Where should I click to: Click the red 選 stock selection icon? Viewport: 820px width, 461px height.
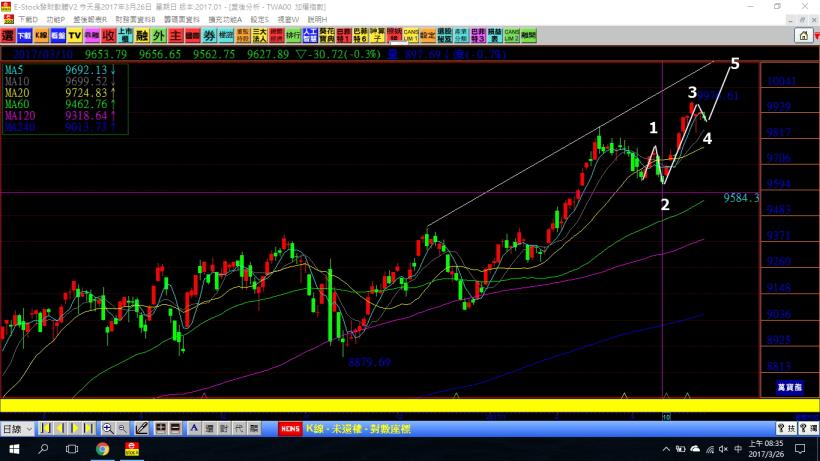(8, 35)
